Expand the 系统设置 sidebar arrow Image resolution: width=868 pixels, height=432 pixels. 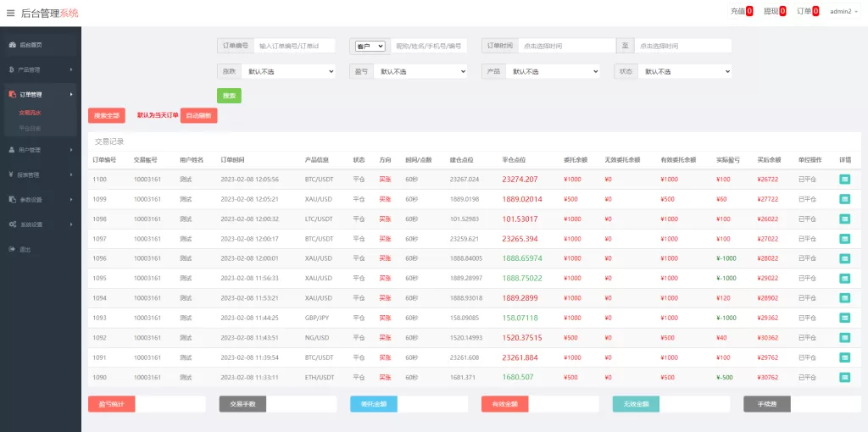point(71,224)
